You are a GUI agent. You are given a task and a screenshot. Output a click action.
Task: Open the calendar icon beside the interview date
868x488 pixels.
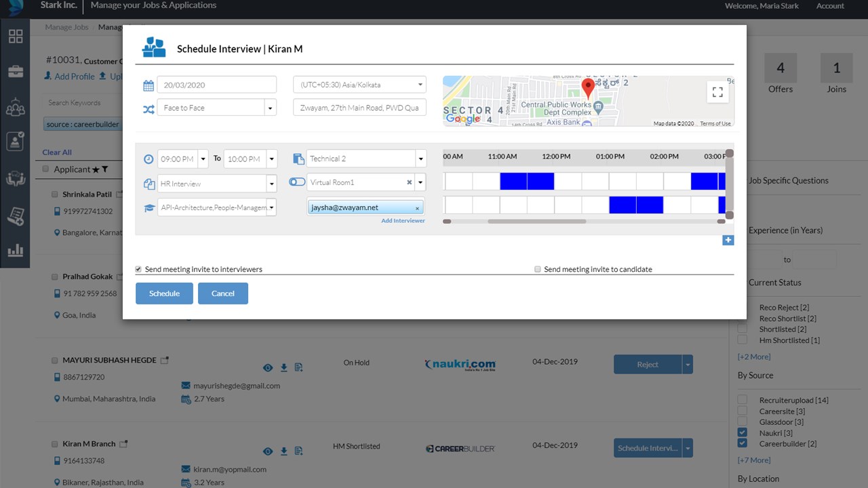pos(149,84)
